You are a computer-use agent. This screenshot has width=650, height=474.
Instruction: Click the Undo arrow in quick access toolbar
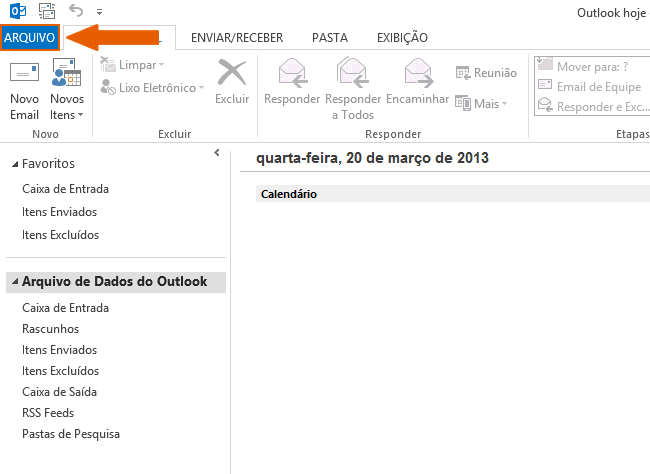(x=76, y=10)
